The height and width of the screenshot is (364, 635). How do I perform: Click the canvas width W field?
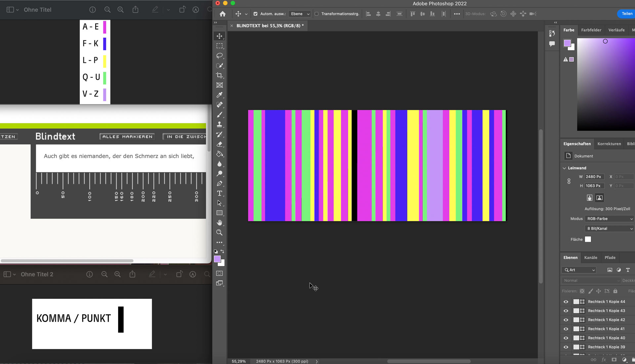tap(594, 177)
